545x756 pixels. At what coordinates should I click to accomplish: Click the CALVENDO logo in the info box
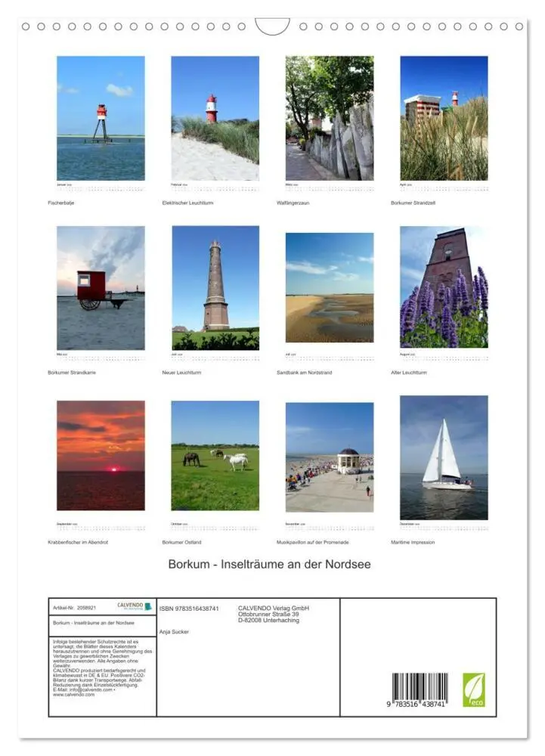(135, 606)
